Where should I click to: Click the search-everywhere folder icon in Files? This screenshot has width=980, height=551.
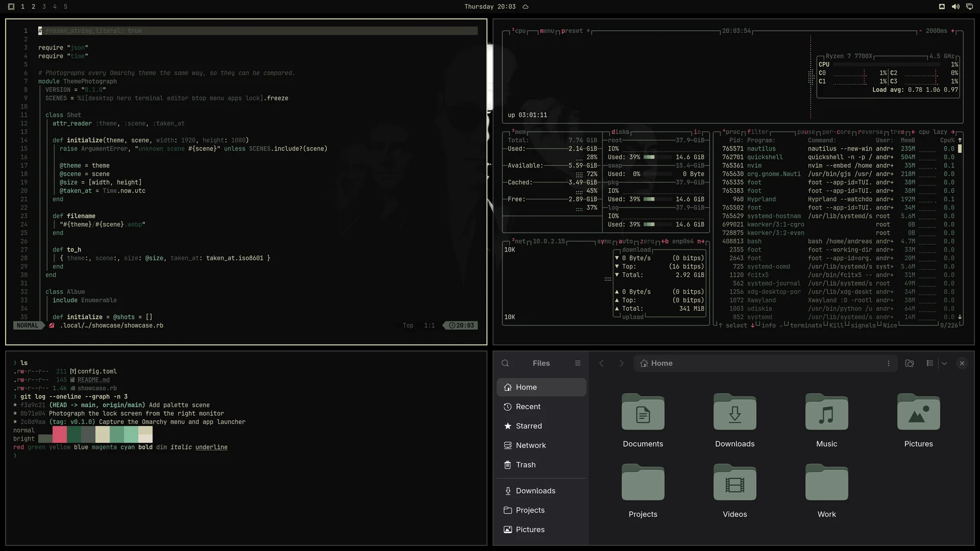tap(910, 363)
